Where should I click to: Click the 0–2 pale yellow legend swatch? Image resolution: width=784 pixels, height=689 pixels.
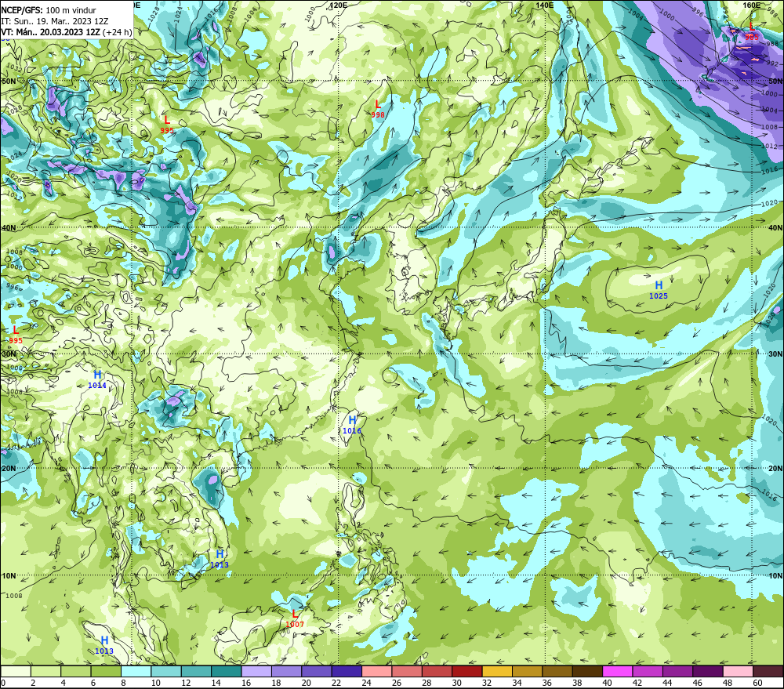point(16,671)
